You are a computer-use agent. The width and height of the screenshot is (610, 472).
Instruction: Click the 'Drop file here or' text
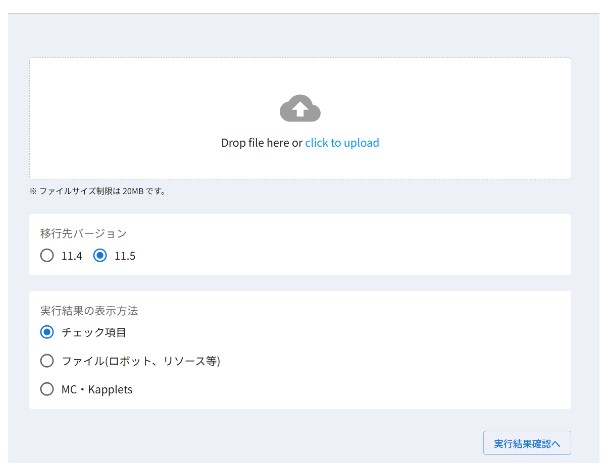[x=261, y=143]
